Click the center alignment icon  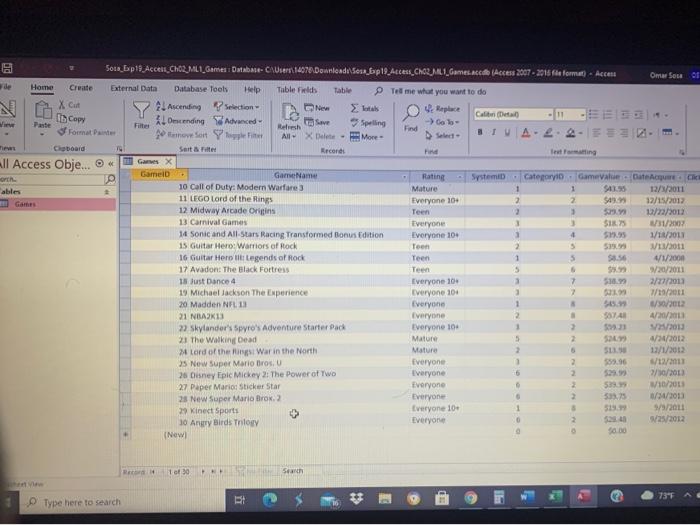[x=610, y=133]
